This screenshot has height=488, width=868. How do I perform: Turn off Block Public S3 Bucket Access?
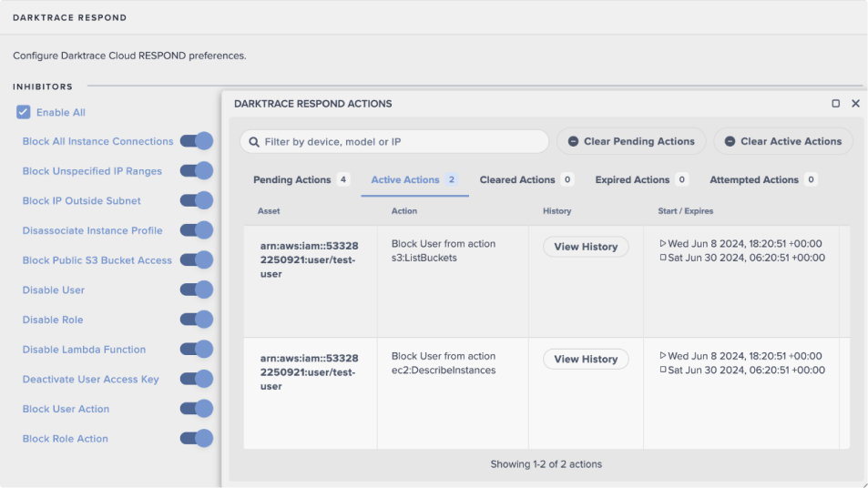tap(197, 259)
